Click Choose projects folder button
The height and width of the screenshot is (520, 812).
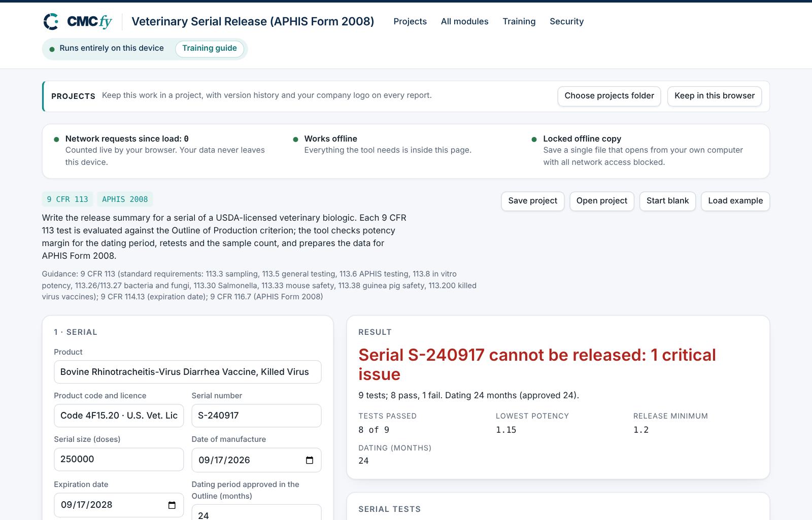pos(609,96)
